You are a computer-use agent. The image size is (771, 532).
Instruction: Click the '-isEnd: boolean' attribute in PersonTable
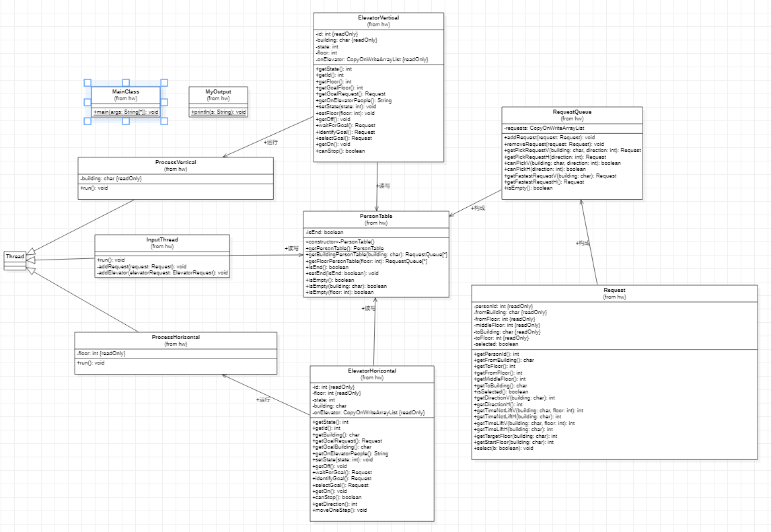(x=324, y=232)
